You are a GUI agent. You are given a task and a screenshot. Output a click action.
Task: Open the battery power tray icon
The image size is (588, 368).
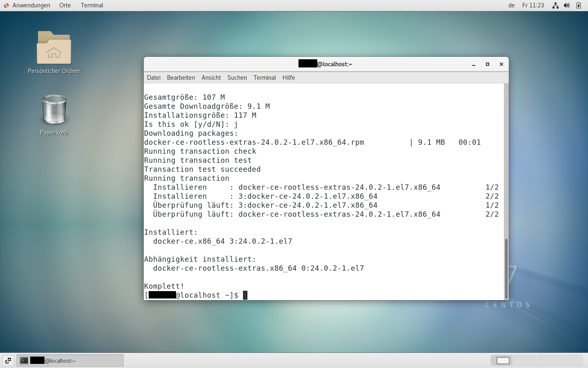[579, 5]
